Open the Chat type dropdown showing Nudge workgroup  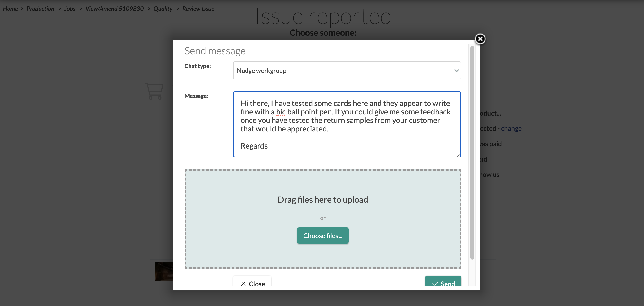[x=347, y=70]
